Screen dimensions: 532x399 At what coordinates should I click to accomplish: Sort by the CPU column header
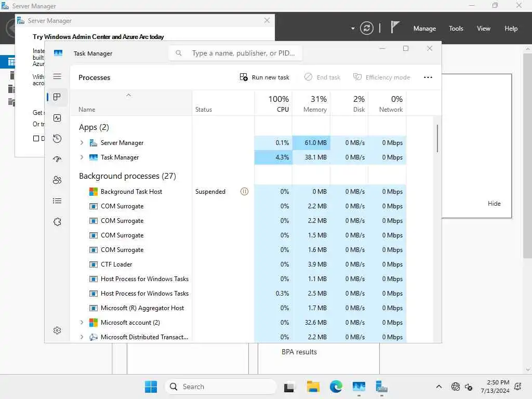[273, 103]
